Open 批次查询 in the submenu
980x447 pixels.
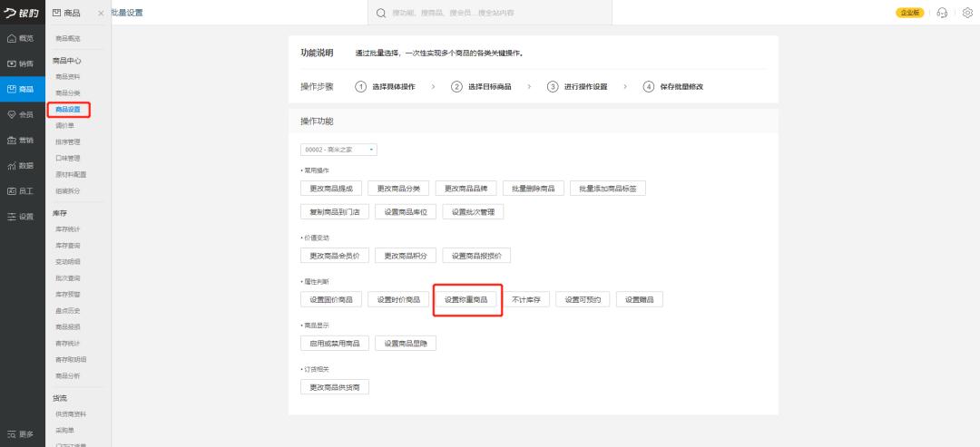[67, 277]
